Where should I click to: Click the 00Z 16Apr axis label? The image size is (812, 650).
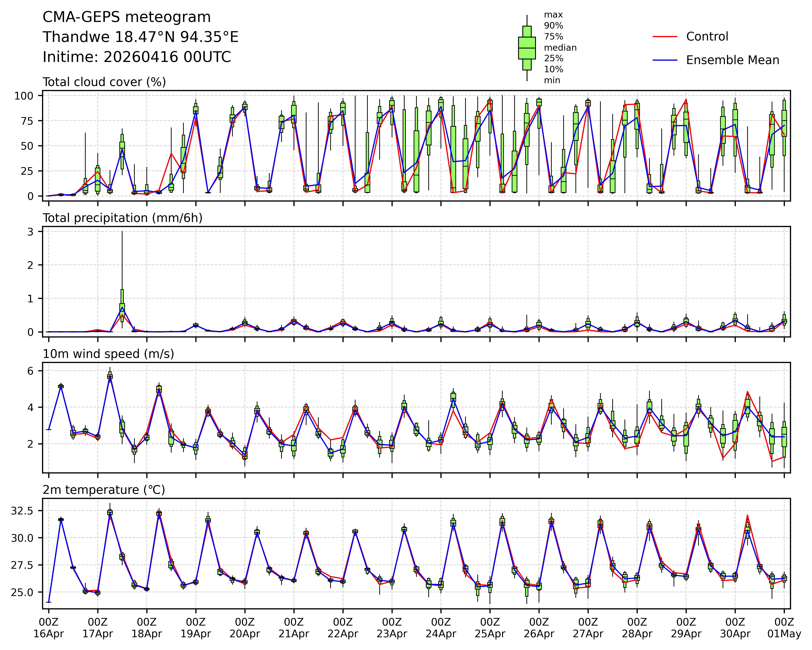click(49, 627)
